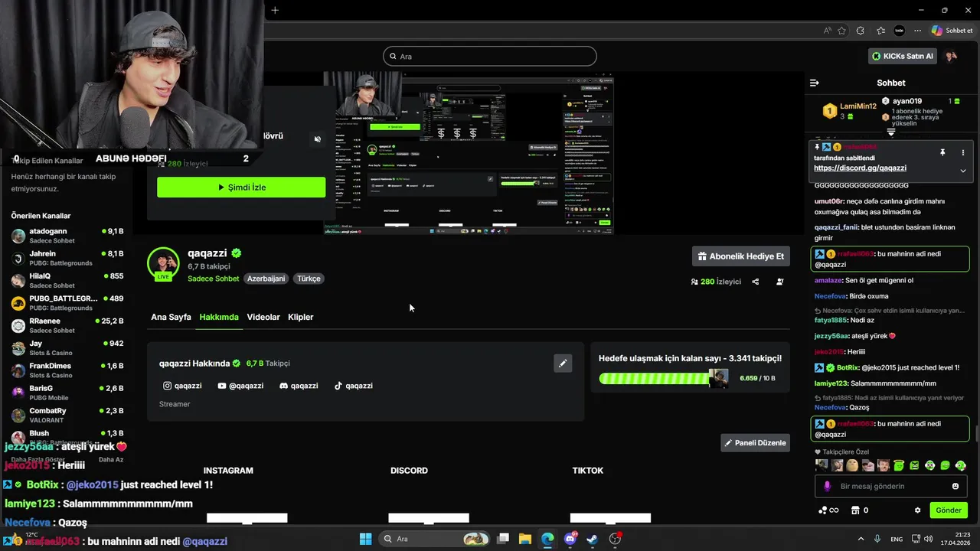Add page to favorites star icon
980x551 pixels.
842,31
